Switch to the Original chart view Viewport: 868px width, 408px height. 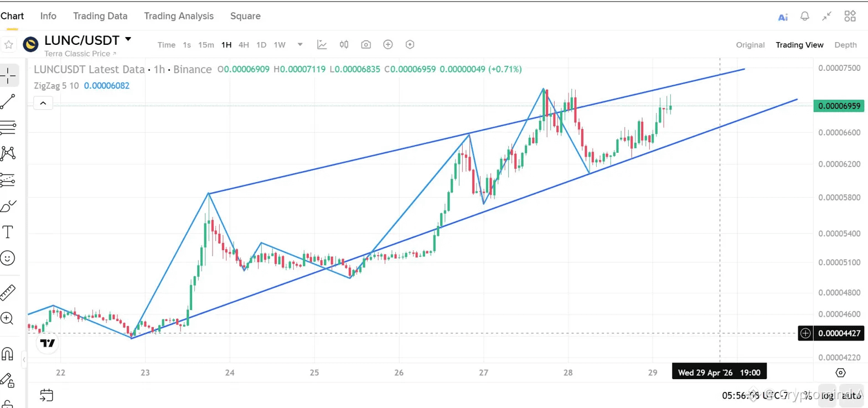tap(750, 45)
